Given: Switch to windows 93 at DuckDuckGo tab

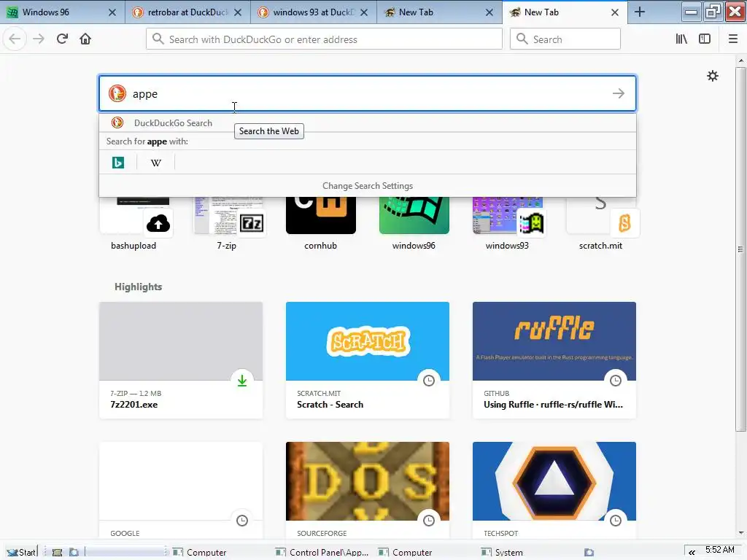Looking at the screenshot, I should click(x=313, y=12).
